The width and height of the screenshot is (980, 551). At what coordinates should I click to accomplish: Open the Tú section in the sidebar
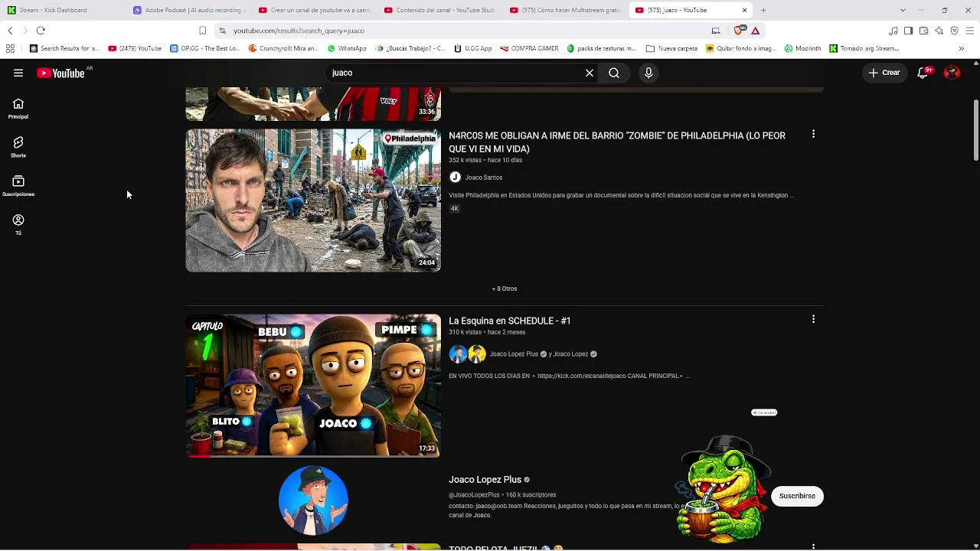[18, 224]
